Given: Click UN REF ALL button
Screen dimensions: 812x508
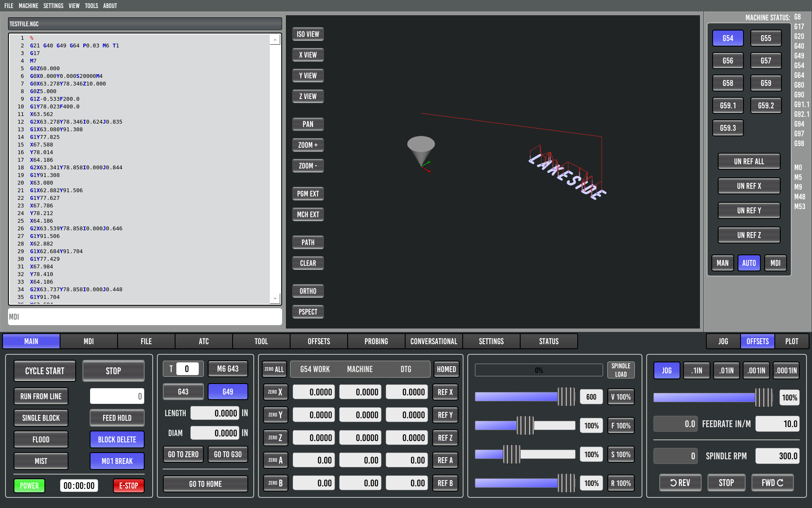Looking at the screenshot, I should click(x=749, y=162).
